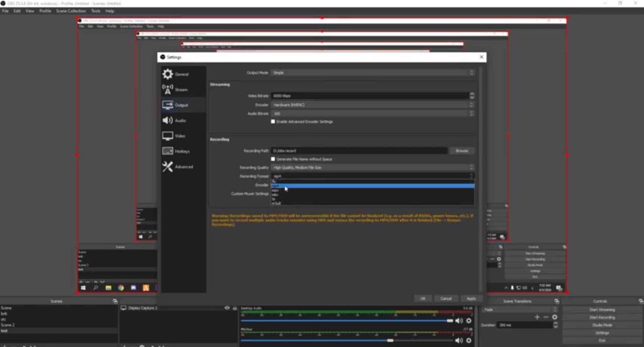This screenshot has width=644, height=347.
Task: Step the transition Duration spinner arrows
Action: click(x=555, y=325)
